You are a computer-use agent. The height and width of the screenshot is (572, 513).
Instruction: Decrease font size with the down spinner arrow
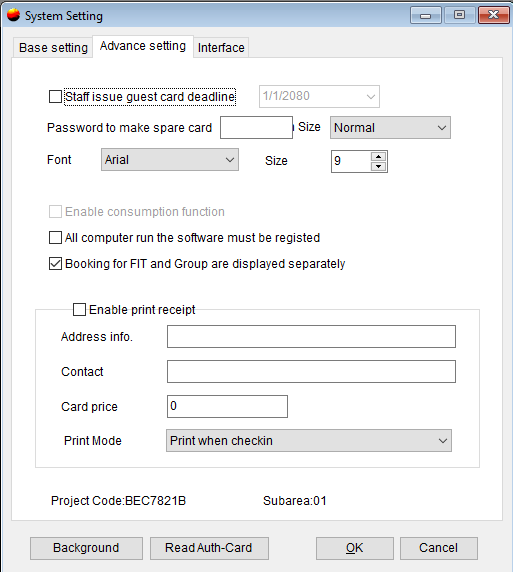(378, 166)
